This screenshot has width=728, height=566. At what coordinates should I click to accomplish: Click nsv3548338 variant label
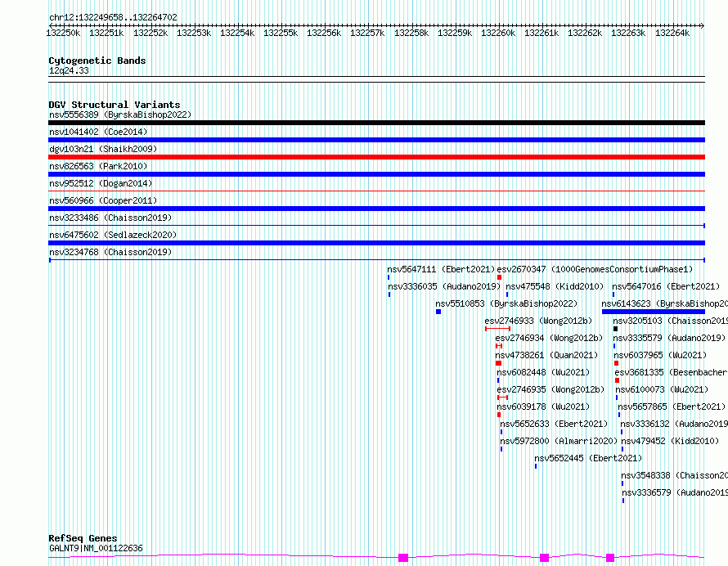(675, 475)
